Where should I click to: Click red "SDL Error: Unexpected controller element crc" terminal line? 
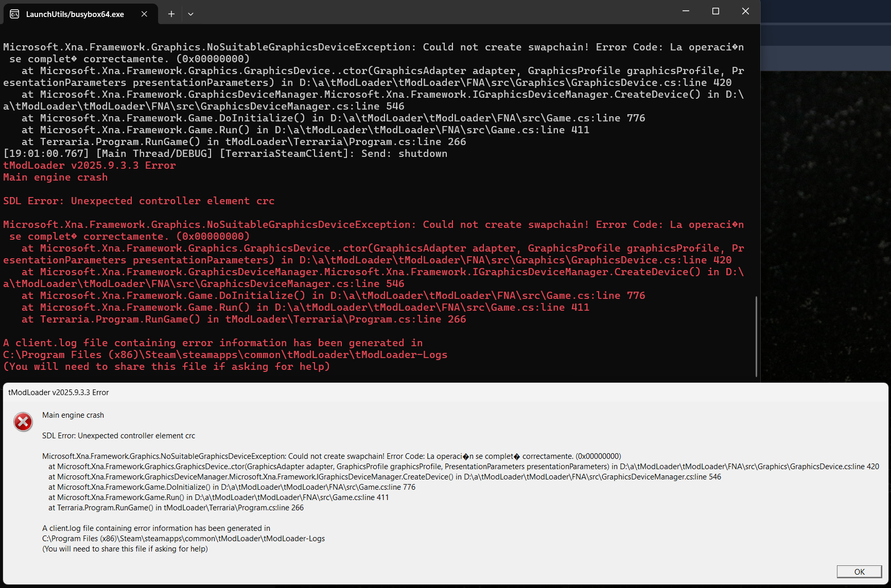tap(139, 201)
